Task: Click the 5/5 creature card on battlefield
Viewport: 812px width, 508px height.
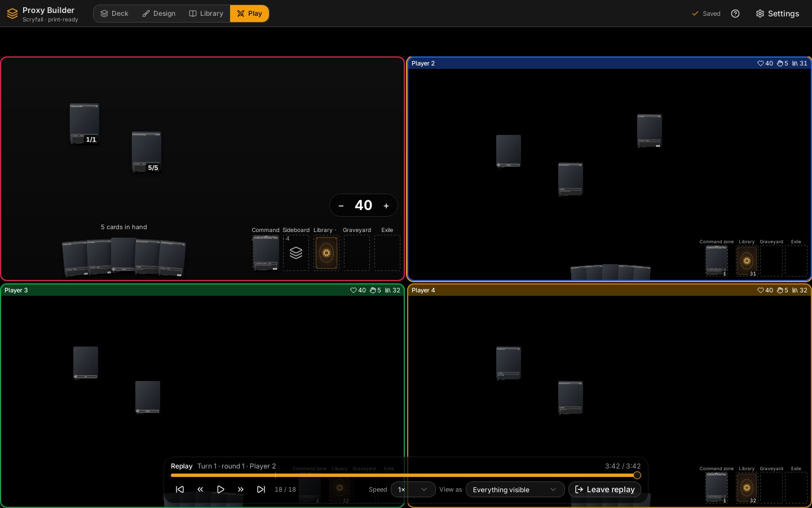Action: coord(147,152)
